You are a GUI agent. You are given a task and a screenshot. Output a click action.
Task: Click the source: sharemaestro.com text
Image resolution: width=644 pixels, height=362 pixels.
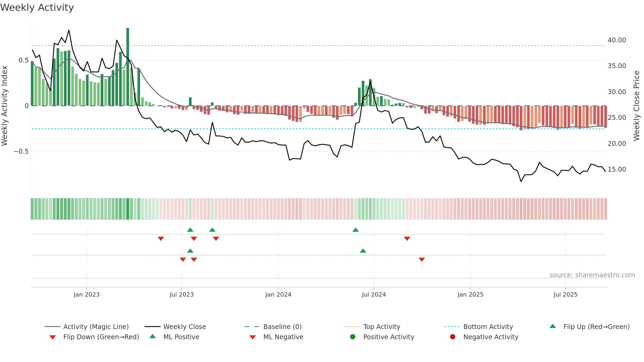point(592,275)
